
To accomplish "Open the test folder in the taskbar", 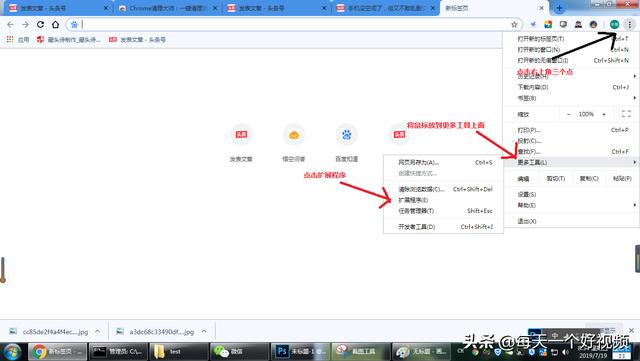I will coord(178,351).
